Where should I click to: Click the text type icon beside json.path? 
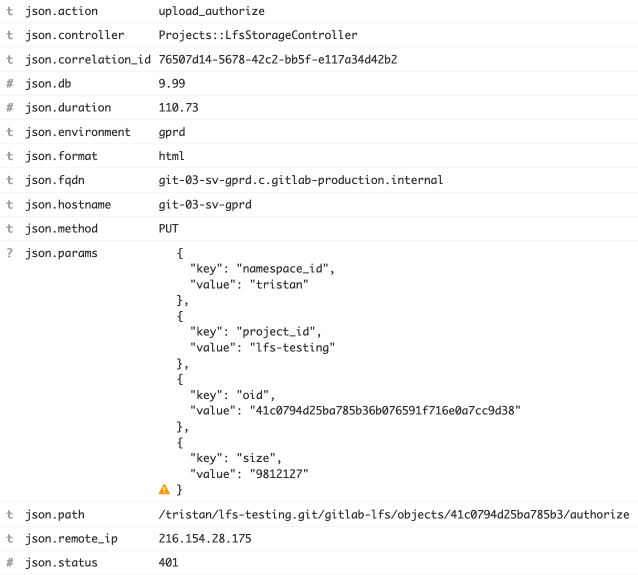(x=10, y=514)
